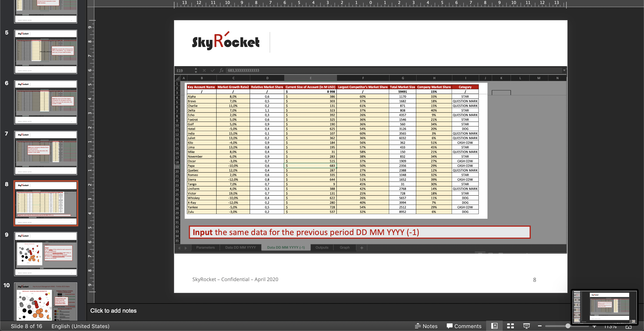This screenshot has width=644, height=331.
Task: Select slide 6 thumbnail in panel
Action: coord(45,102)
